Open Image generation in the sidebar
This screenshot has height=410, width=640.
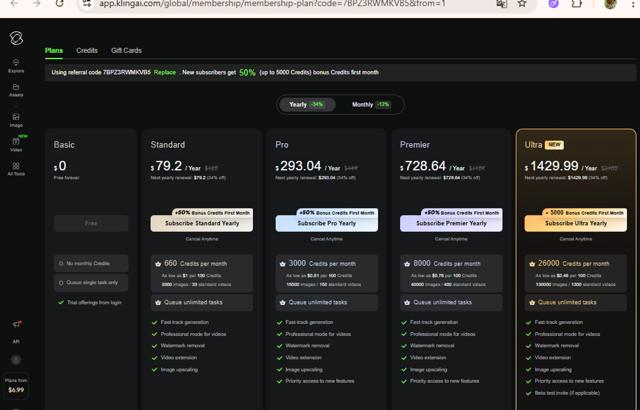[x=16, y=120]
